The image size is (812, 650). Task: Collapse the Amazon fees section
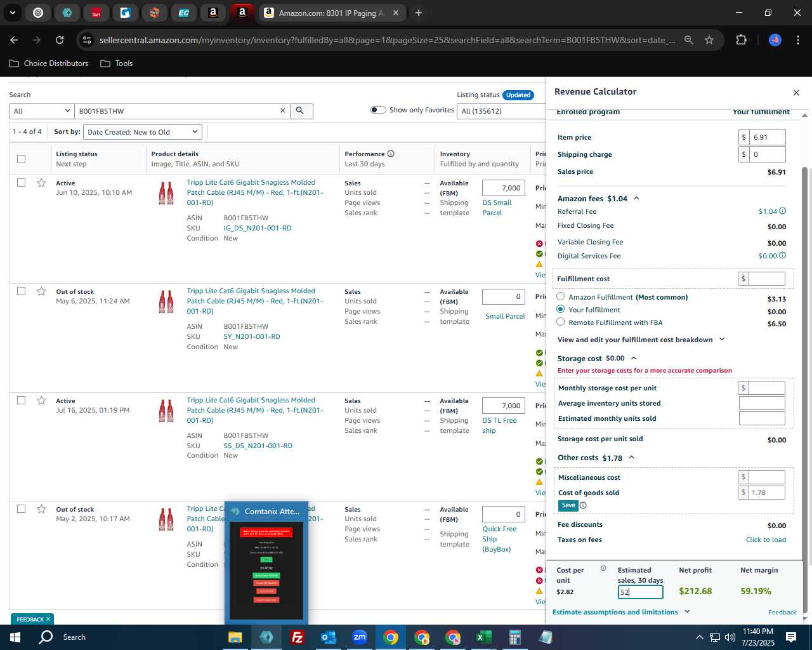636,199
